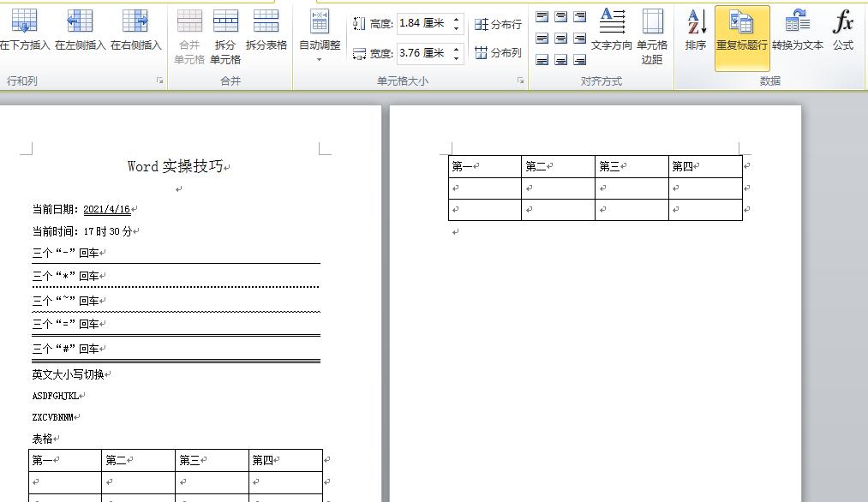Open the 行和列 group dialog launcher
This screenshot has height=502, width=868.
(x=159, y=81)
